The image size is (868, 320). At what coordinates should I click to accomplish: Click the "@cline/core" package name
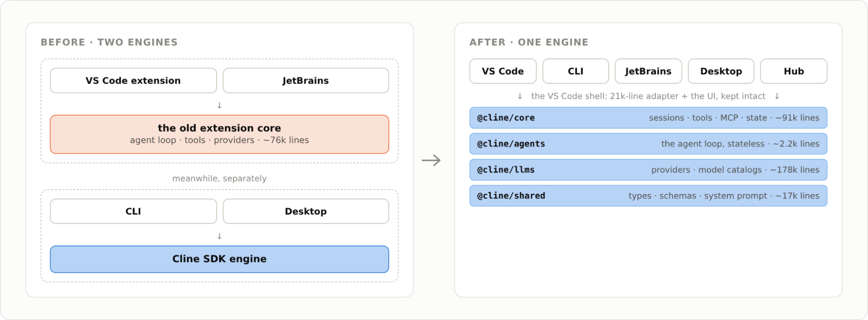coord(506,118)
